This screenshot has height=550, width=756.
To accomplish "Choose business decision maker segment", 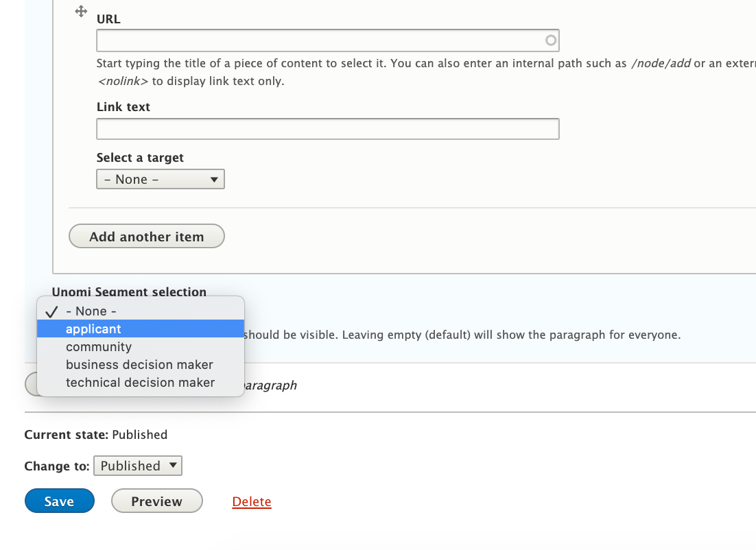I will coord(139,365).
